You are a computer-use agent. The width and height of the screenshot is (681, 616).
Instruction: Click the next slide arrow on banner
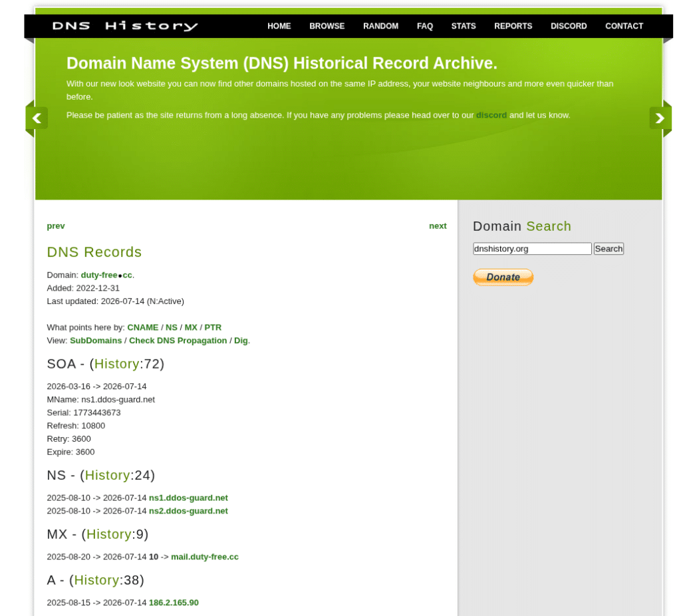(660, 118)
